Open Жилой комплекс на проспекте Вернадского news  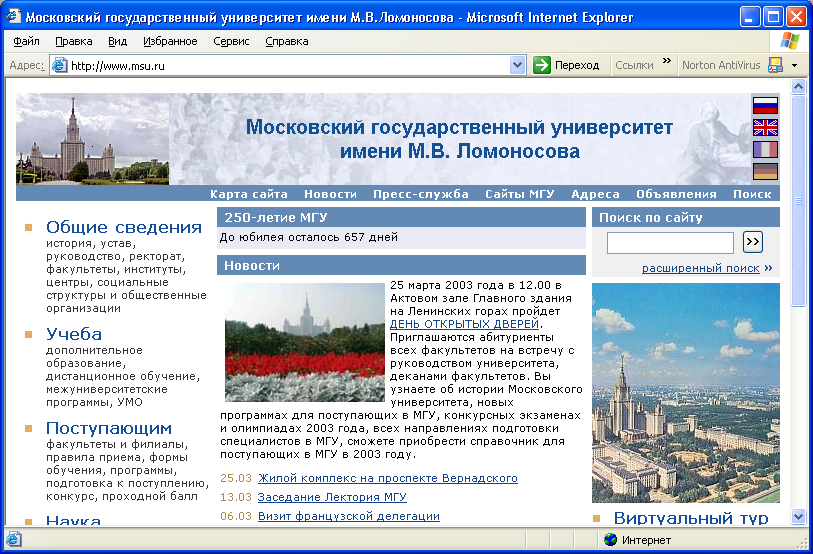click(x=388, y=478)
